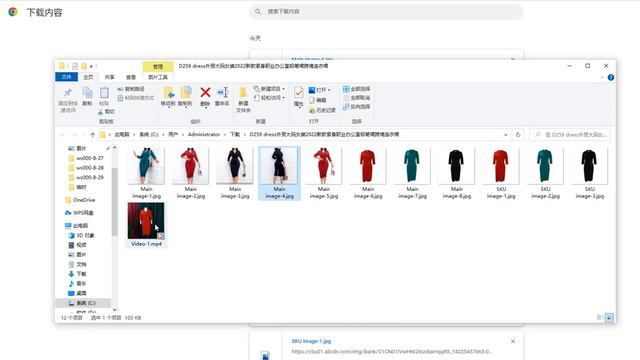The height and width of the screenshot is (360, 640).
Task: Open the File tab in Explorer
Action: click(x=66, y=77)
